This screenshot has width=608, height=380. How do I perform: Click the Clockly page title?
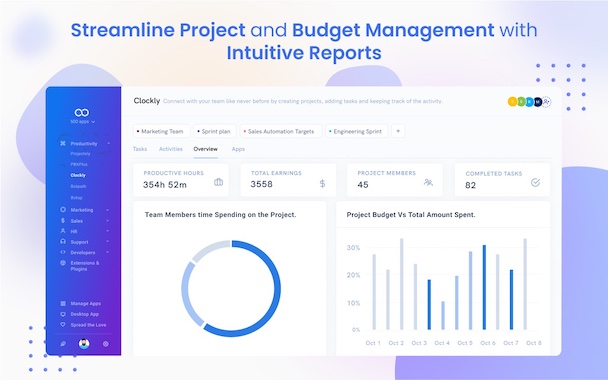[x=147, y=101]
